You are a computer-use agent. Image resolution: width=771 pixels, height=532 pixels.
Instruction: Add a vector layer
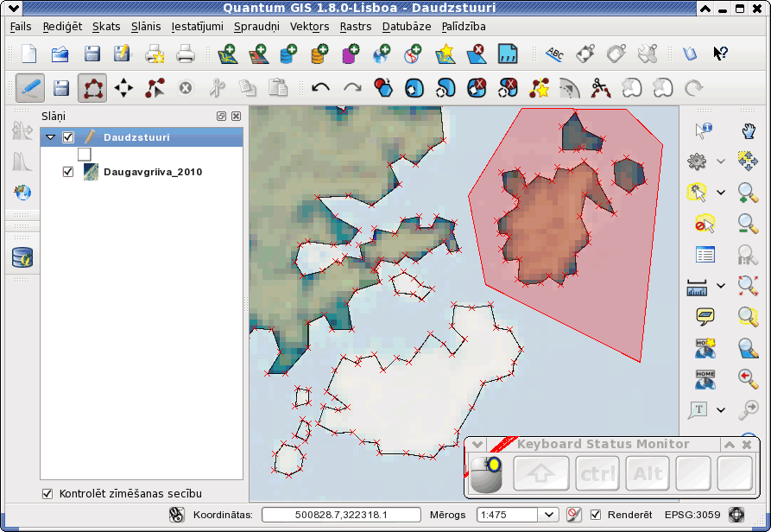[x=228, y=54]
